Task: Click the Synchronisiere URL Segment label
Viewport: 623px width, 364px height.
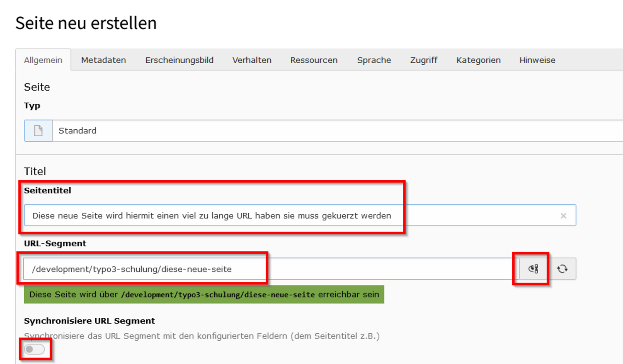Action: 89,321
